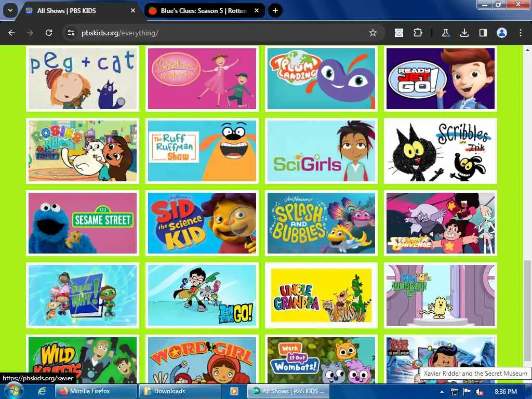Screen dimensions: 532x399
Task: Open the media player taskbar icon
Action: tap(234, 391)
